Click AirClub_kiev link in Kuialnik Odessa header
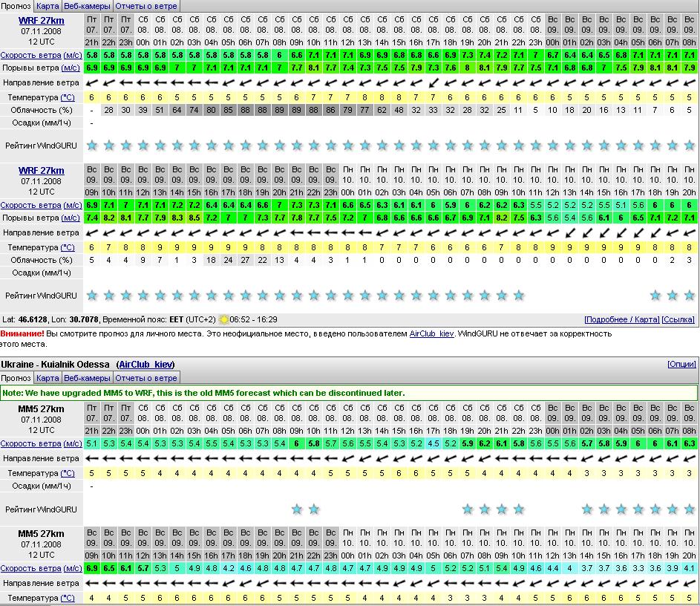 (145, 365)
